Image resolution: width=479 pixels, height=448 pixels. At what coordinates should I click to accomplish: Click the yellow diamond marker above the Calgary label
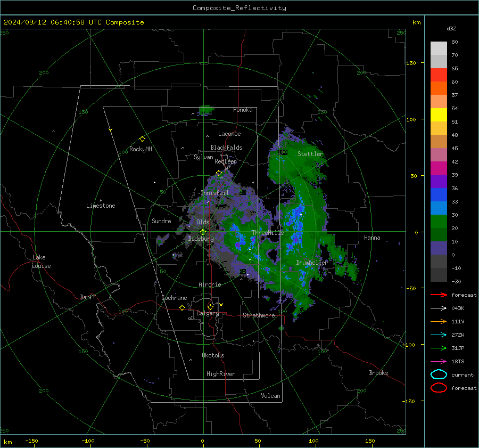pos(210,307)
